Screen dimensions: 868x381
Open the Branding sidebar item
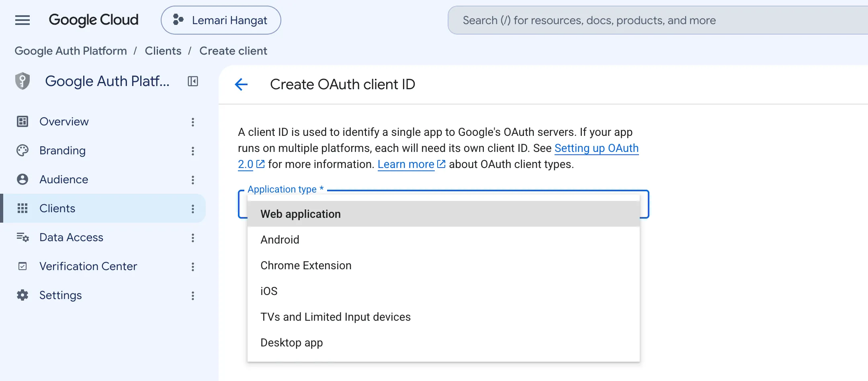pyautogui.click(x=103, y=150)
